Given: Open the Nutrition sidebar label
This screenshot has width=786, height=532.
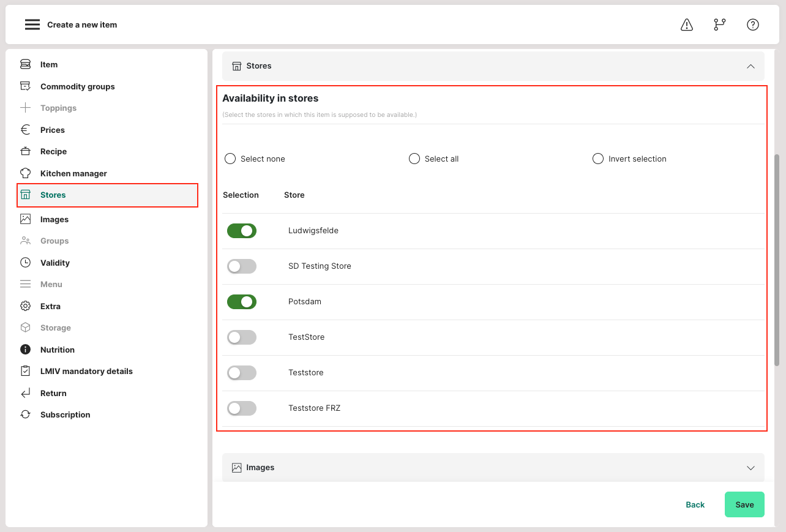Looking at the screenshot, I should (58, 350).
